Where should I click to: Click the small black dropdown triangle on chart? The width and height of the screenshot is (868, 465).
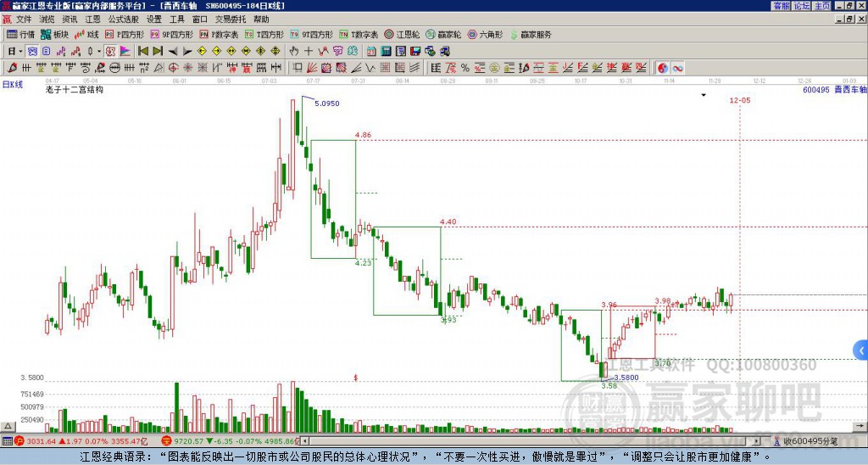coord(704,95)
